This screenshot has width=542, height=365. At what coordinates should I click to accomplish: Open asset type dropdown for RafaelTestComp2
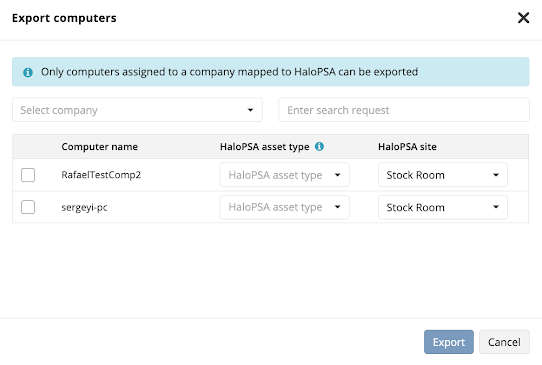284,175
